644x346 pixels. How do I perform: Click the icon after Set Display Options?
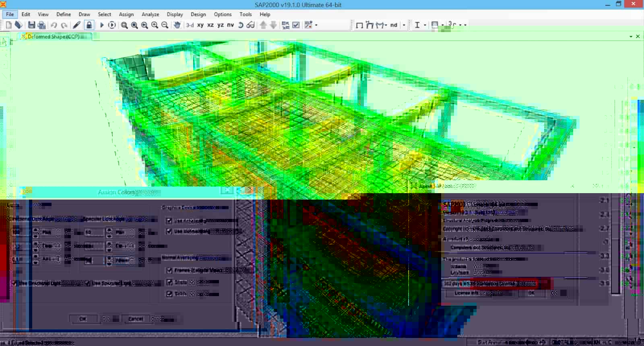(308, 25)
